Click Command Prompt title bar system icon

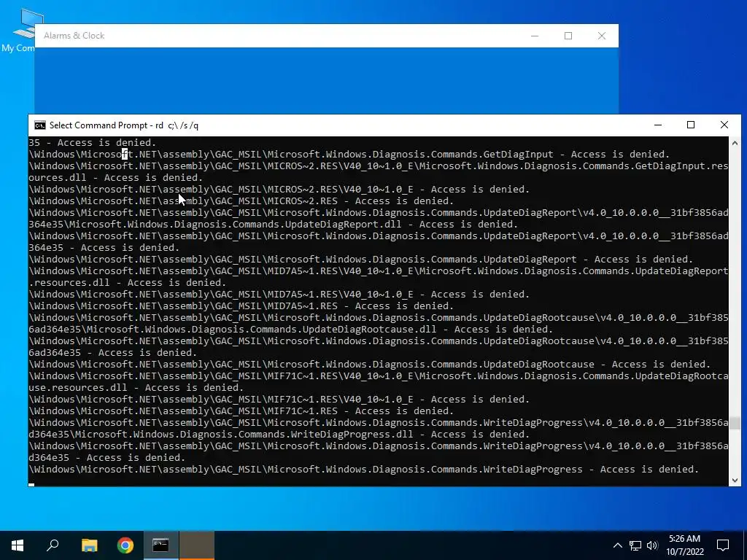coord(40,125)
